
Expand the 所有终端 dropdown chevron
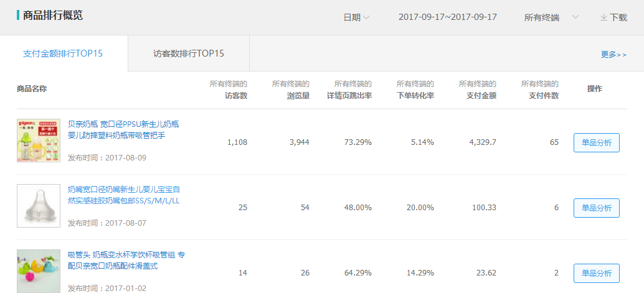[x=575, y=17]
